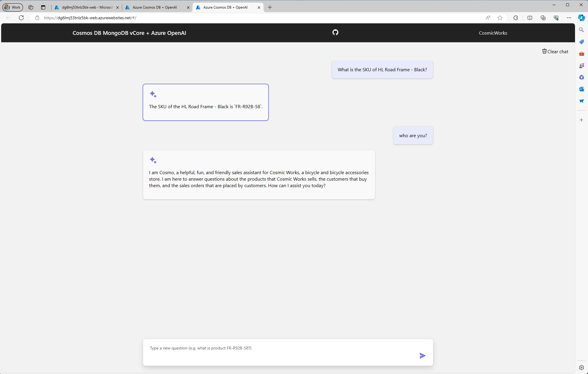Click the CosmicWorks link in header
This screenshot has width=588, height=374.
pos(493,33)
